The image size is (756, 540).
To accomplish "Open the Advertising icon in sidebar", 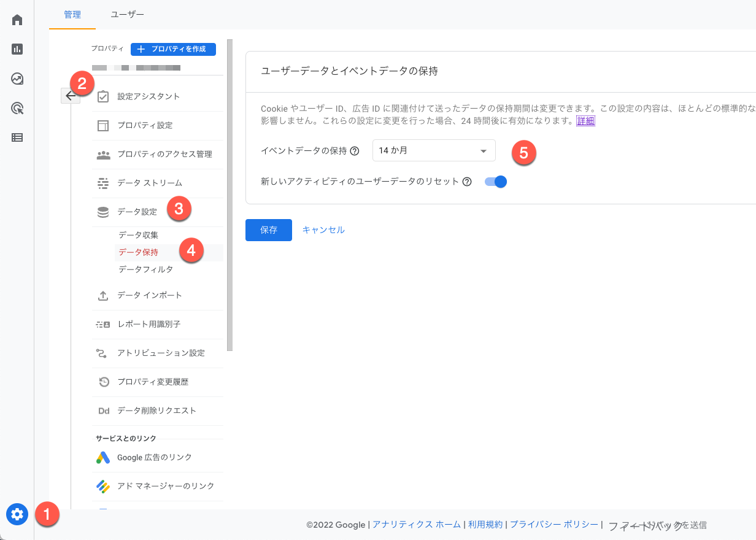I will [x=17, y=109].
